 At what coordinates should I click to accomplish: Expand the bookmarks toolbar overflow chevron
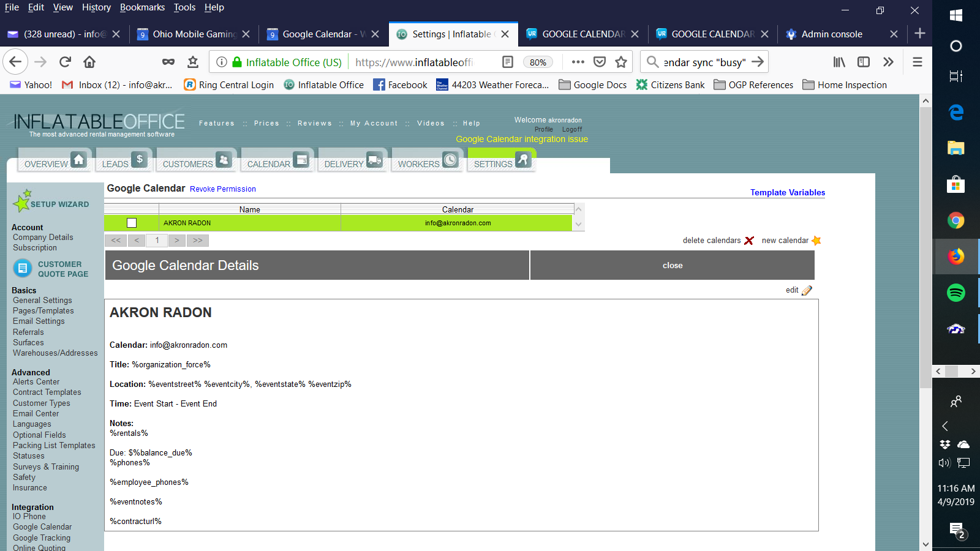click(888, 62)
